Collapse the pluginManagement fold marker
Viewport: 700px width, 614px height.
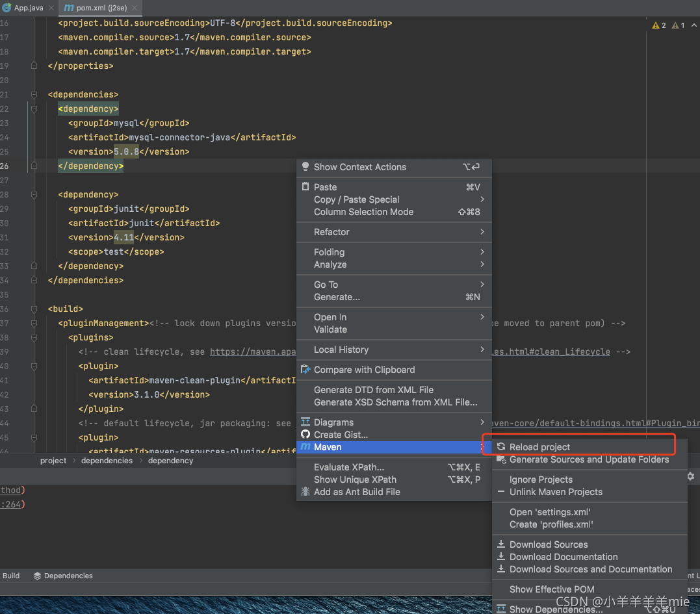click(x=34, y=323)
